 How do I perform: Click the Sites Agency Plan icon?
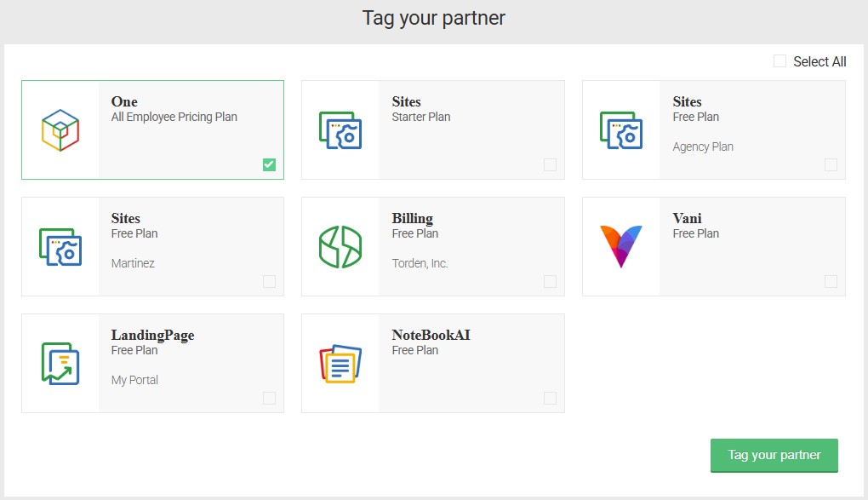click(621, 130)
